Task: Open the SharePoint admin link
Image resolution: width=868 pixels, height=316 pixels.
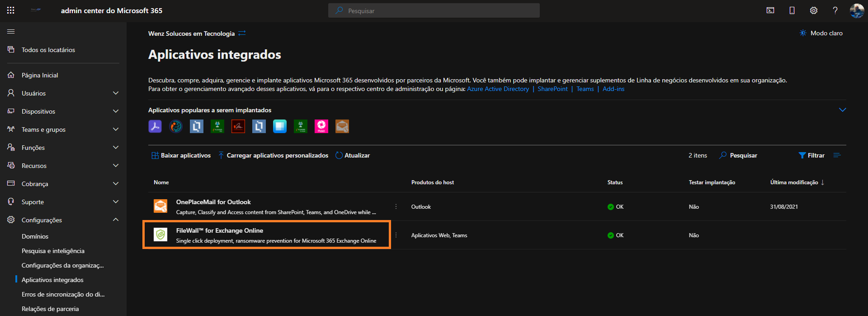Action: pyautogui.click(x=552, y=89)
